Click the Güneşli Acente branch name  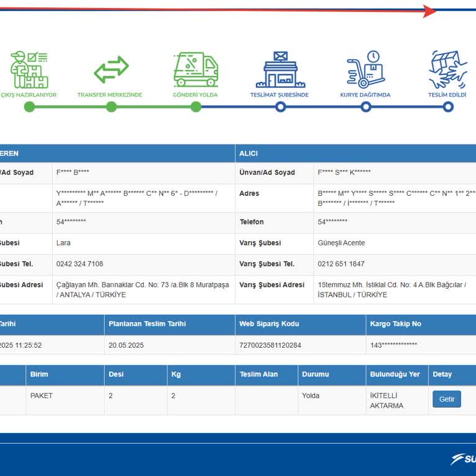click(342, 243)
